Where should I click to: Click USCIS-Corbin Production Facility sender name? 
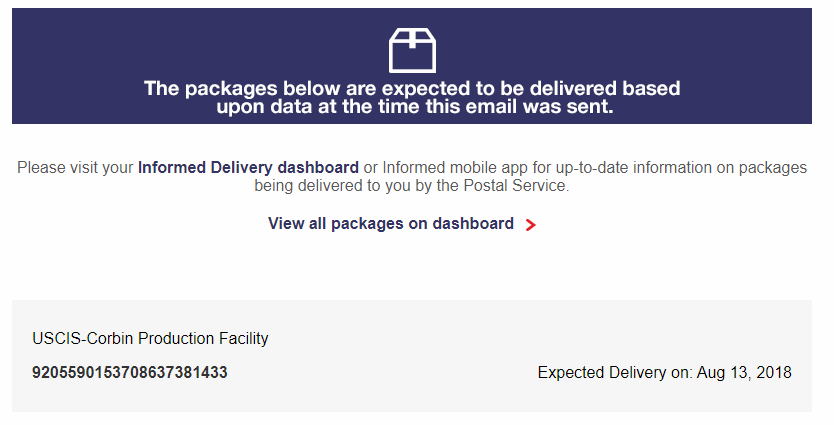[150, 338]
